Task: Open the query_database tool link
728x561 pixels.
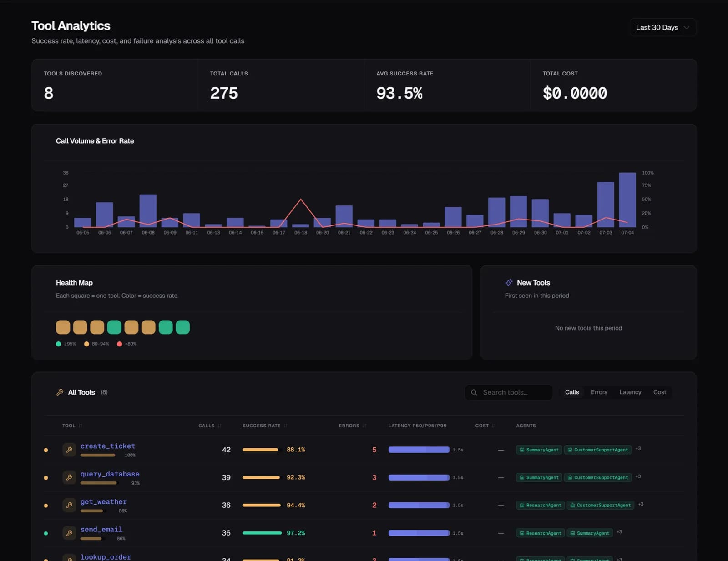Action: 110,474
